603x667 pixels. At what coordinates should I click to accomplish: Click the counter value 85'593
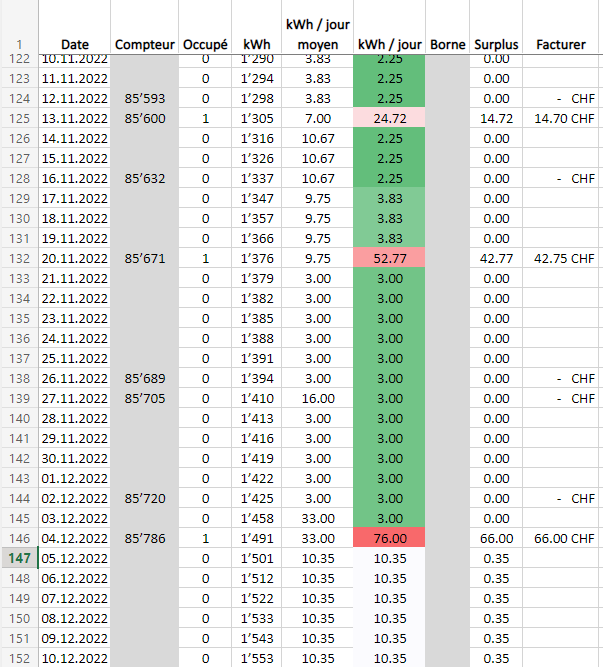coord(145,98)
